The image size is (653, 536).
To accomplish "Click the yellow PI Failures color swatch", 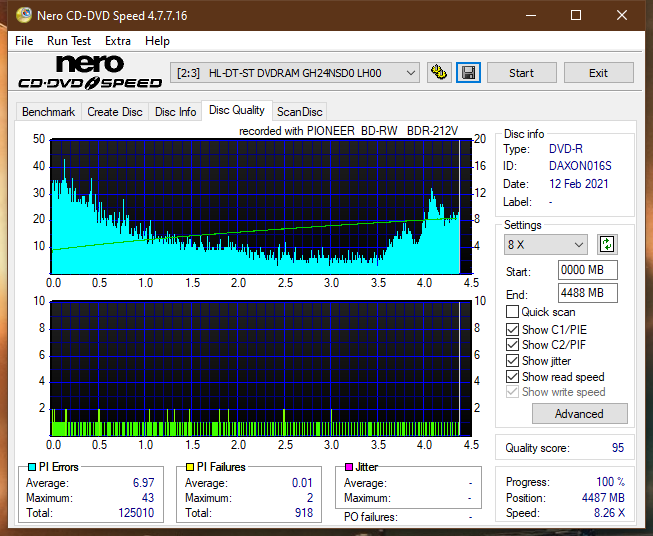I will coord(190,467).
